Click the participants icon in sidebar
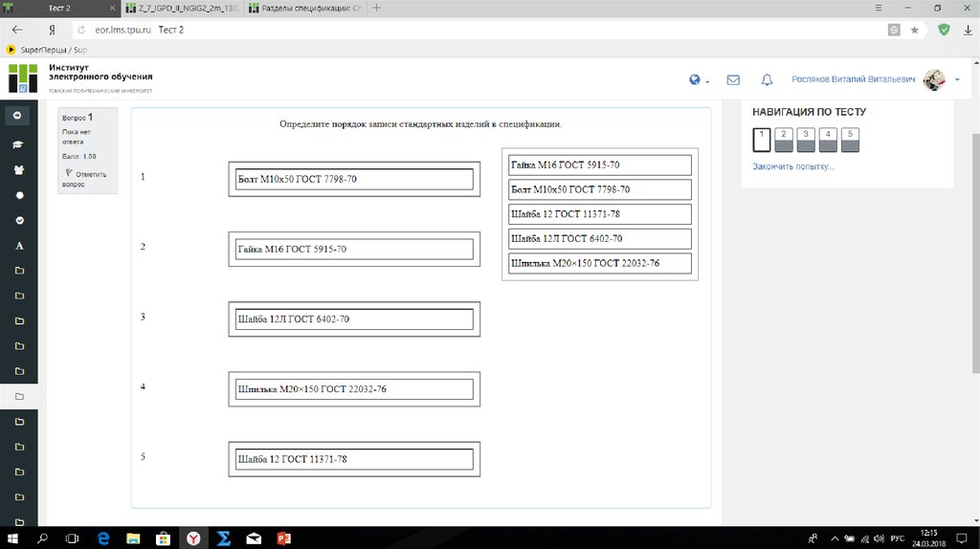Viewport: 980px width, 549px height. [x=18, y=170]
